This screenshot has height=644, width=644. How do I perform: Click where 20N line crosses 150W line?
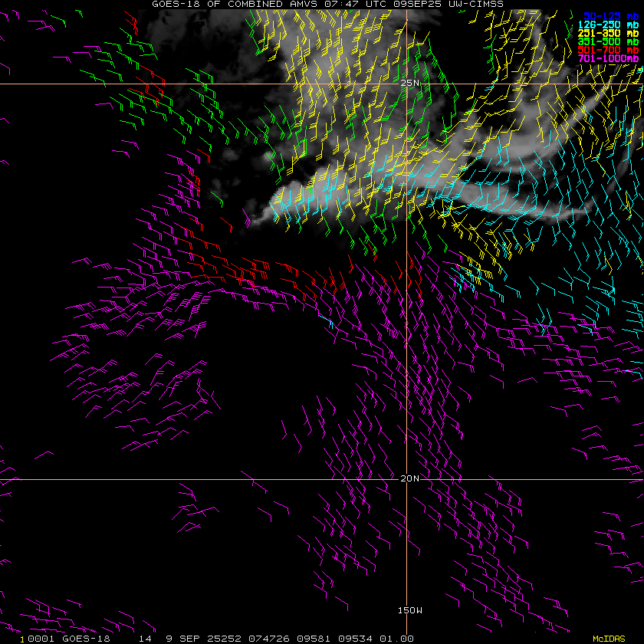coord(406,480)
